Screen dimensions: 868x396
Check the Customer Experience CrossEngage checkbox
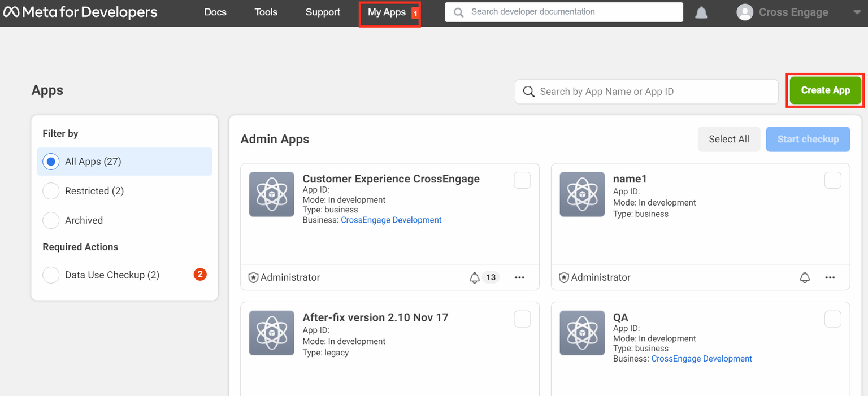click(x=522, y=180)
